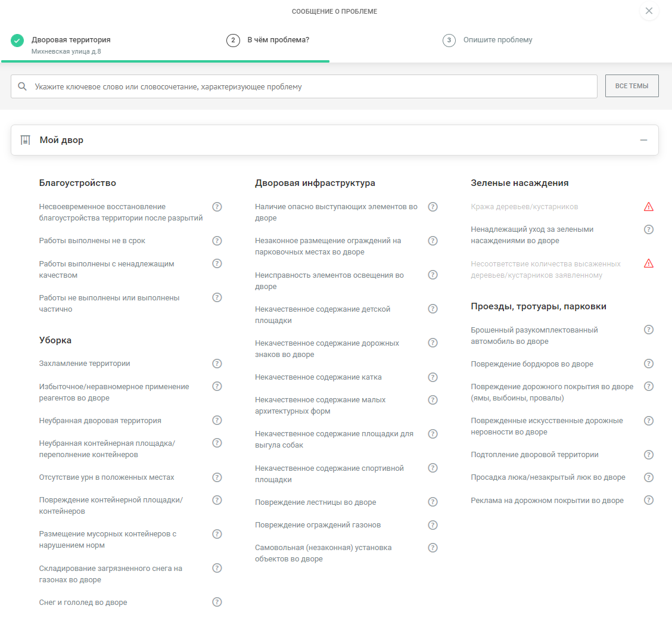Collapse the 'Мой двор' section

[x=643, y=140]
